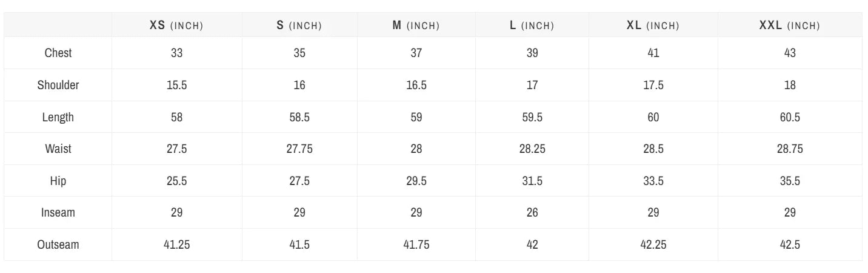Select the L (INCH) column header
This screenshot has width=868, height=273.
pos(532,25)
